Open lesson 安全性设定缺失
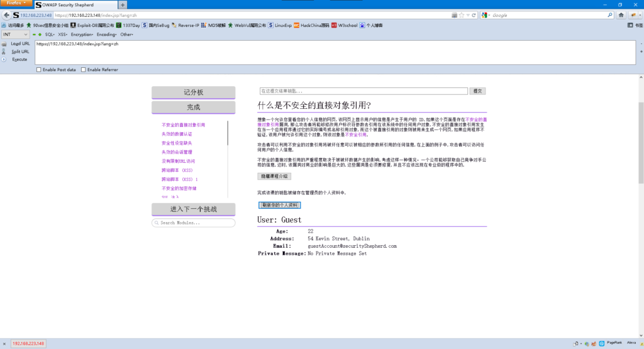 pos(177,143)
